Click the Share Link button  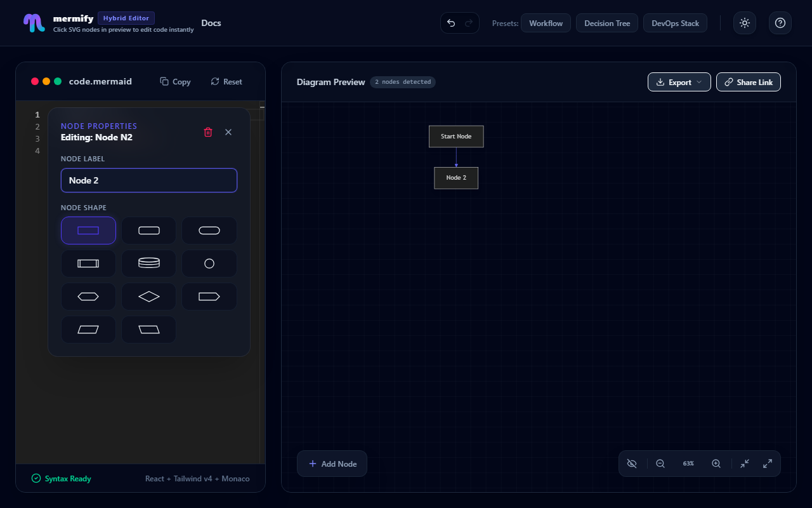(749, 82)
